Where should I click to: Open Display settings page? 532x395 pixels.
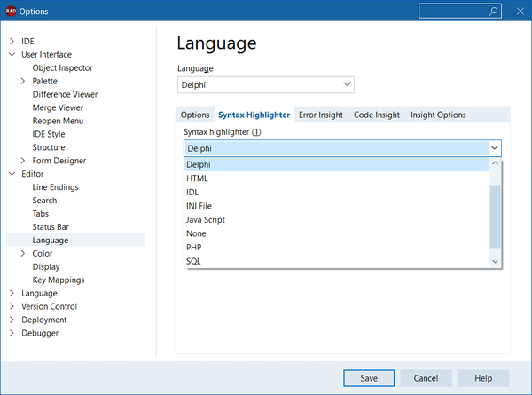click(46, 266)
